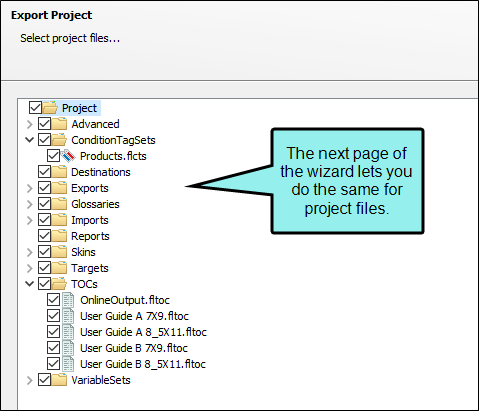Select the Skins folder label
Viewport: 479px width, 411px height.
click(83, 252)
